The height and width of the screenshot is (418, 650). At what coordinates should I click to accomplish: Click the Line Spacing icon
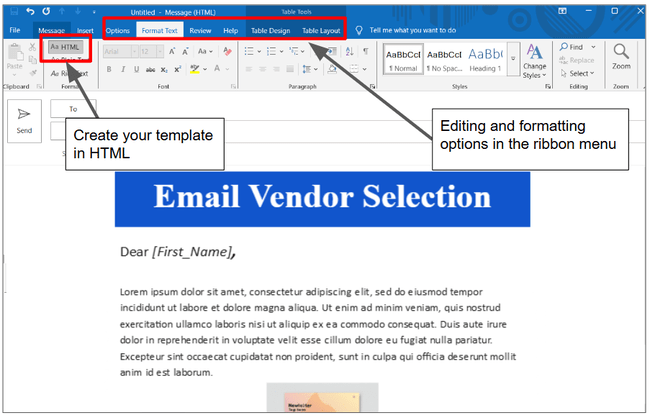(x=306, y=69)
